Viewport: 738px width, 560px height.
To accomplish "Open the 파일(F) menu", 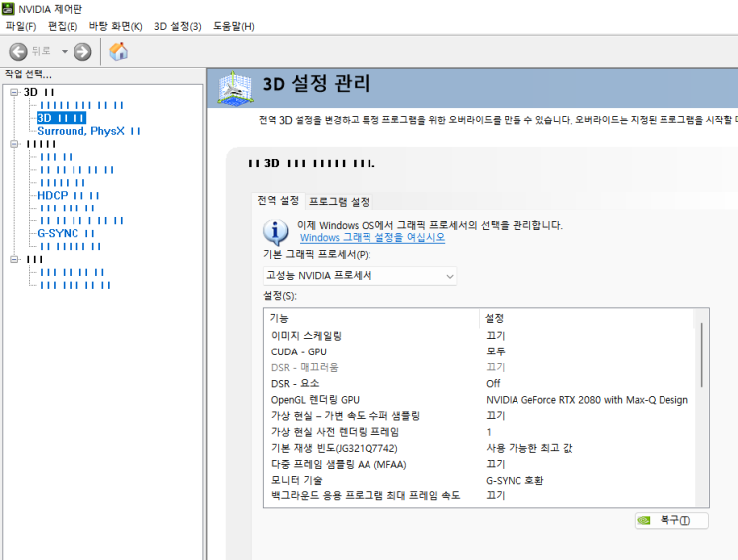I will tap(21, 27).
